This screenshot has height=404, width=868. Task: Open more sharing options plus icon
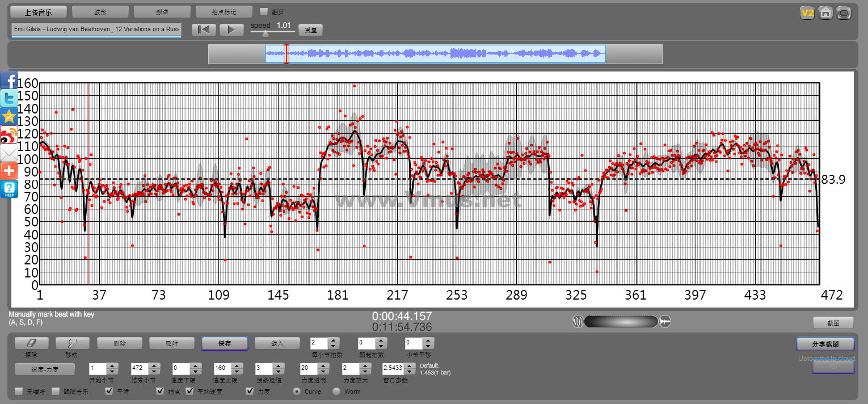click(x=9, y=171)
